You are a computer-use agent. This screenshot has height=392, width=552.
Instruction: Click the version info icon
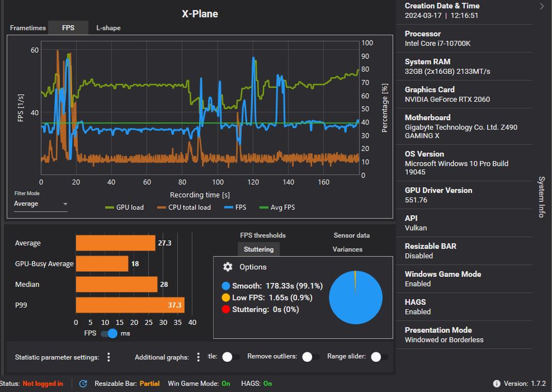(497, 384)
